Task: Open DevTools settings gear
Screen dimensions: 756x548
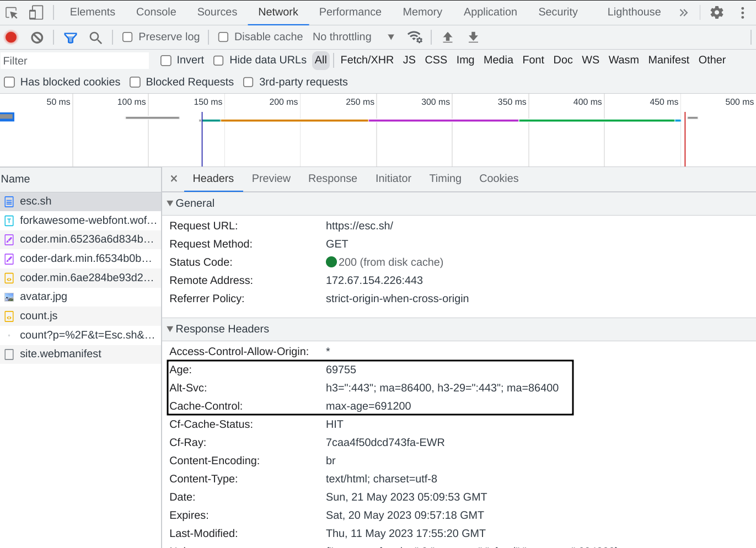Action: (x=716, y=12)
